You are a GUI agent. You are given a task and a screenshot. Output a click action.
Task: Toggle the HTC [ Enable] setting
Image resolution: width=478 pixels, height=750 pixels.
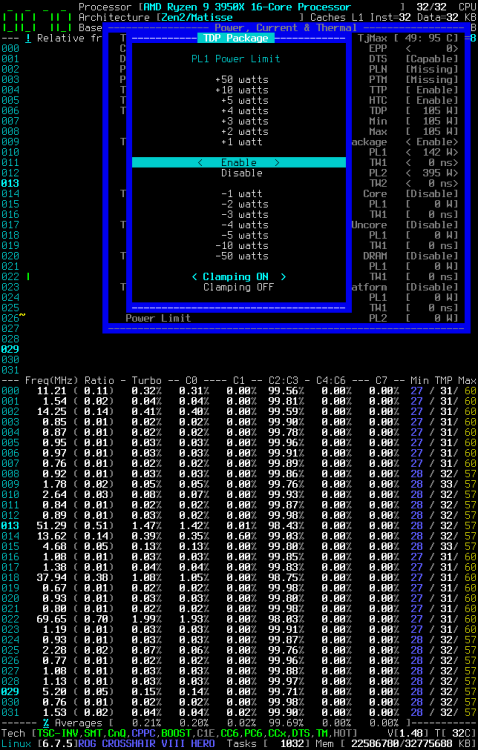pyautogui.click(x=432, y=100)
